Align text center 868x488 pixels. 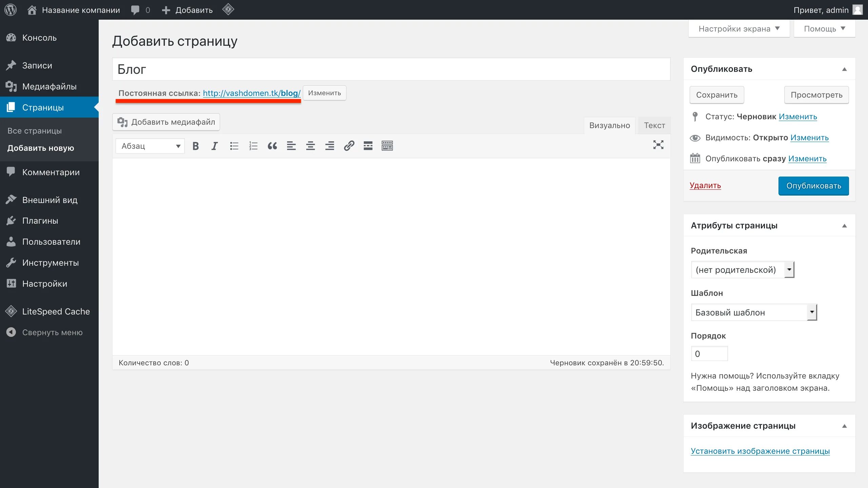pyautogui.click(x=310, y=146)
